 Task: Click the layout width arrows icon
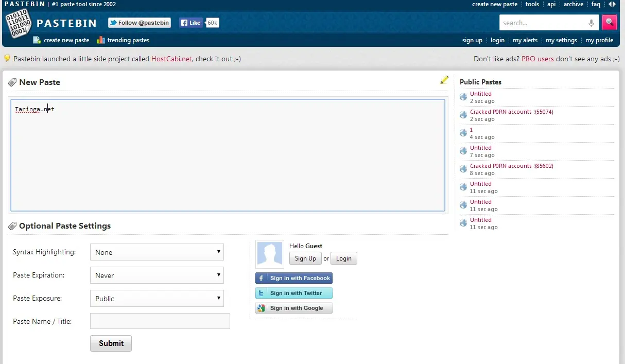point(612,4)
